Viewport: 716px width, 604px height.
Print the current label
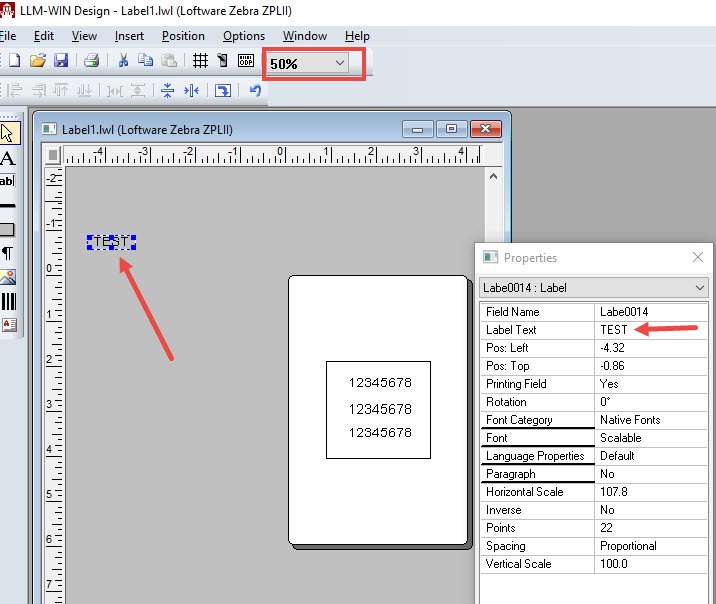pyautogui.click(x=91, y=60)
